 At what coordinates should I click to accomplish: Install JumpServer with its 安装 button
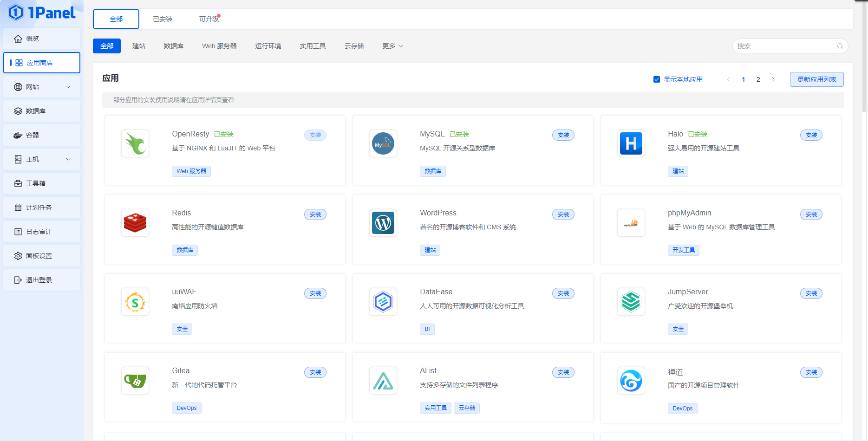[811, 293]
